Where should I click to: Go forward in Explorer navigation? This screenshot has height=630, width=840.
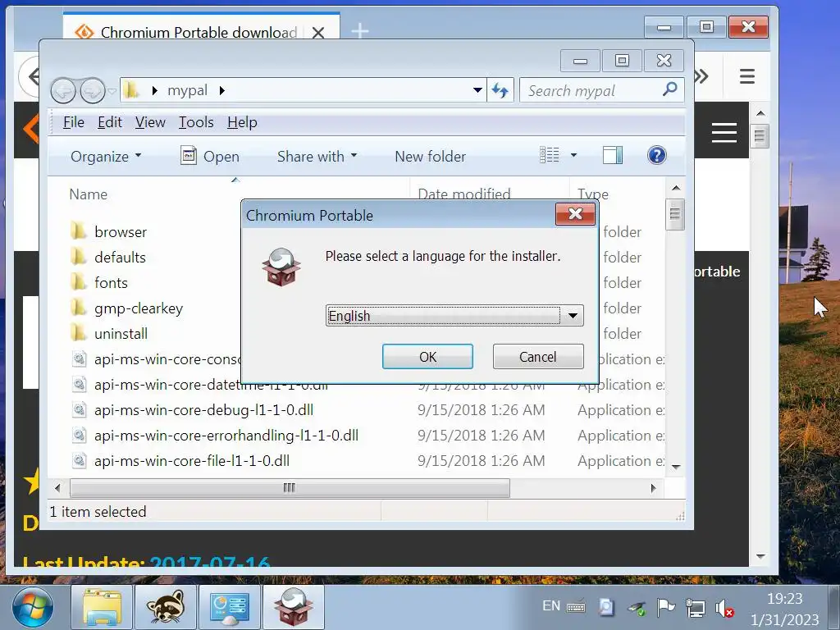(x=92, y=90)
